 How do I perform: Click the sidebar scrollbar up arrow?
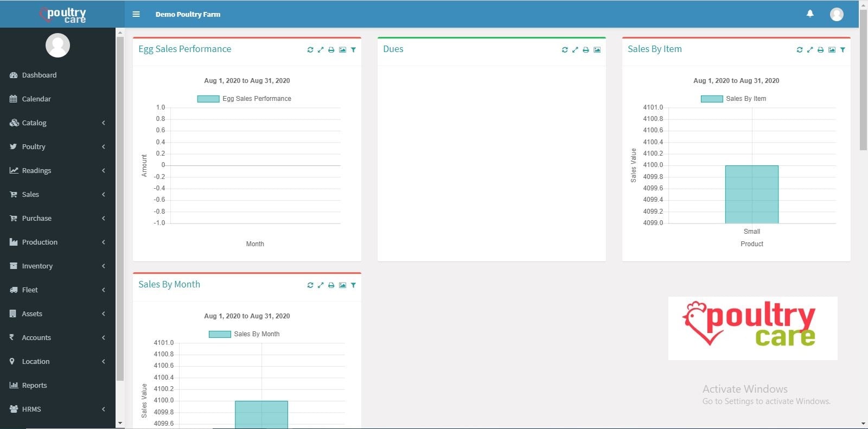120,33
